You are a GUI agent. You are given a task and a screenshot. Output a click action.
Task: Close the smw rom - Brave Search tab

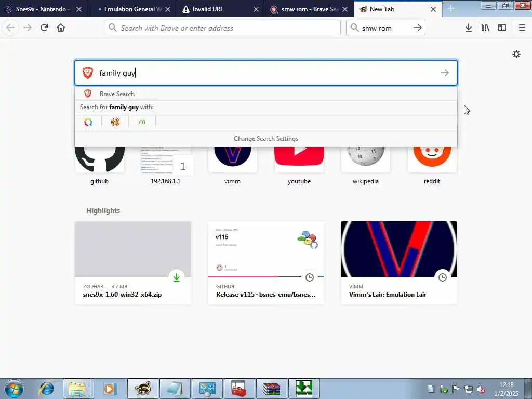[x=345, y=9]
